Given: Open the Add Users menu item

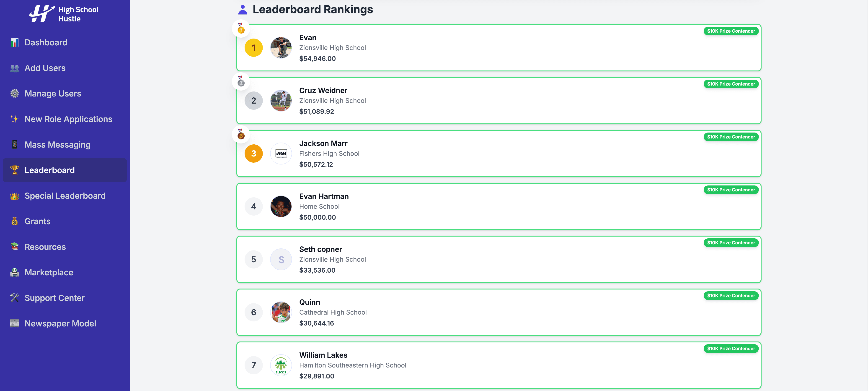Looking at the screenshot, I should click(x=45, y=68).
